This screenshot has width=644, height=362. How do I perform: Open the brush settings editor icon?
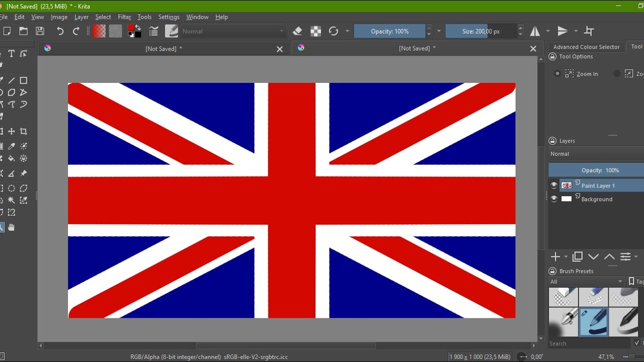pos(154,31)
